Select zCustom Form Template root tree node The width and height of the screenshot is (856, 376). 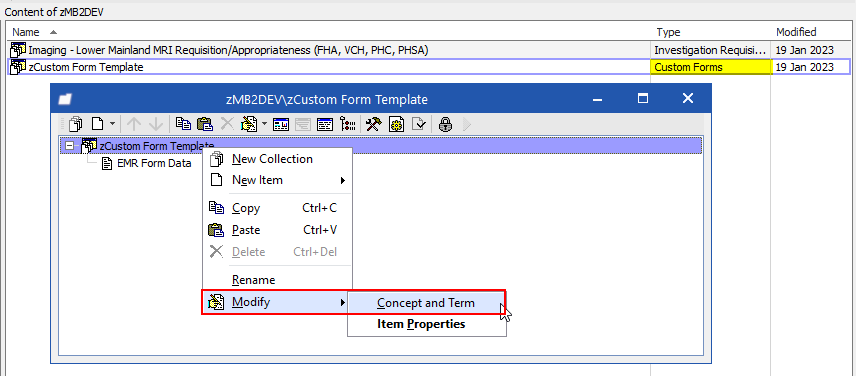pos(156,146)
